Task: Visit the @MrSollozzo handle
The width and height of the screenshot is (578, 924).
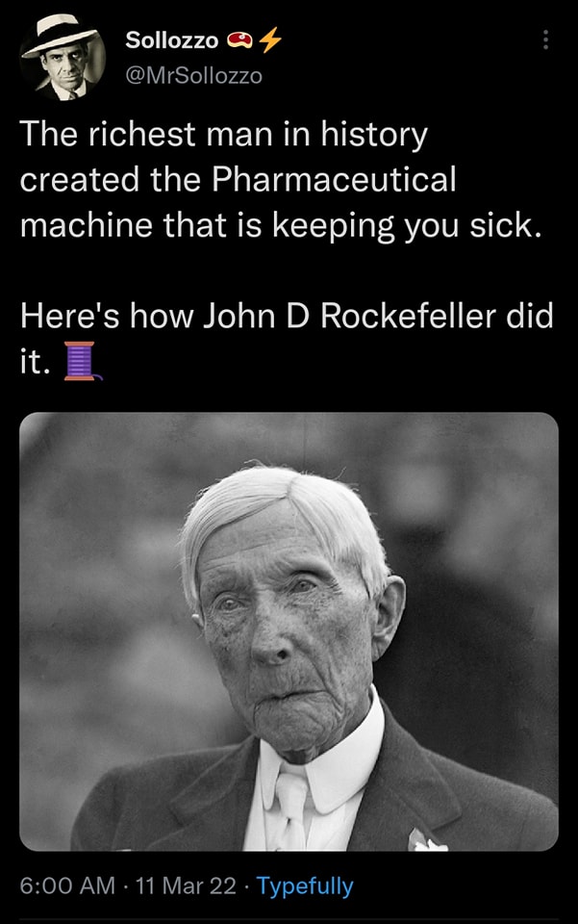Action: point(193,75)
